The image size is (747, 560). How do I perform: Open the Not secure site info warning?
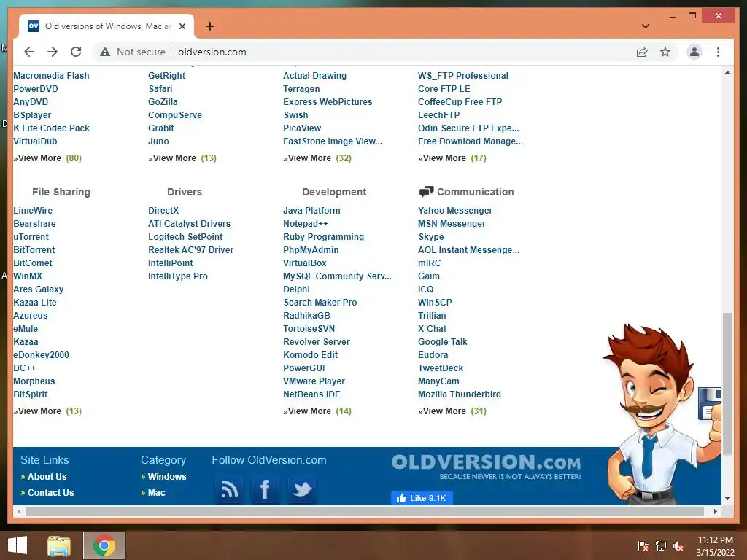(x=133, y=52)
